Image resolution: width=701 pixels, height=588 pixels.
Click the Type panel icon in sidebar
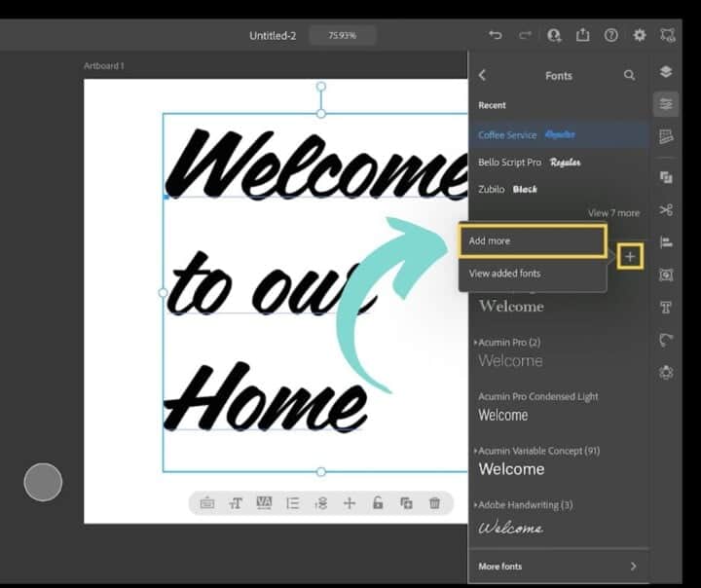(666, 308)
